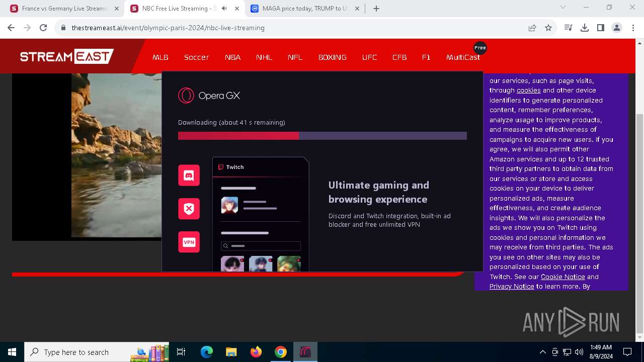This screenshot has width=644, height=362.
Task: Open the BOXING section
Action: click(x=333, y=57)
